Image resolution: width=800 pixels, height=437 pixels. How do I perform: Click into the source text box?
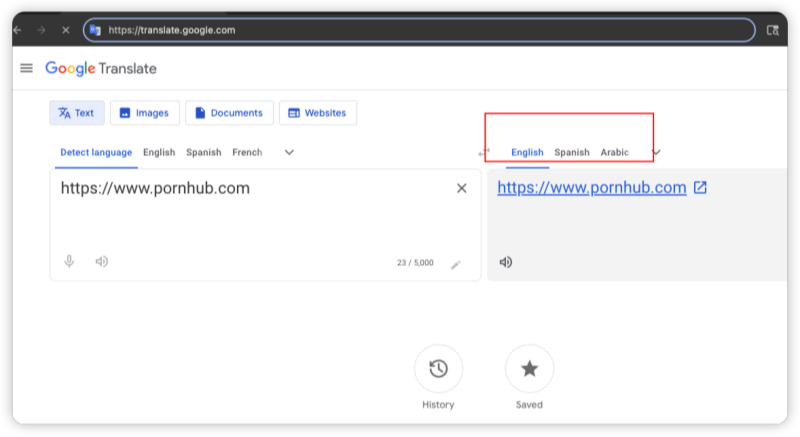tap(265, 225)
